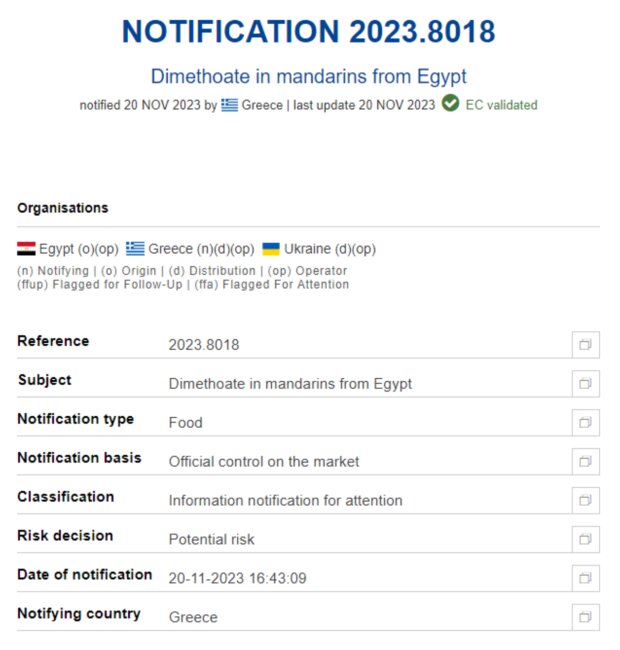The image size is (620, 650).
Task: Copy the Notification basis value
Action: point(586,461)
